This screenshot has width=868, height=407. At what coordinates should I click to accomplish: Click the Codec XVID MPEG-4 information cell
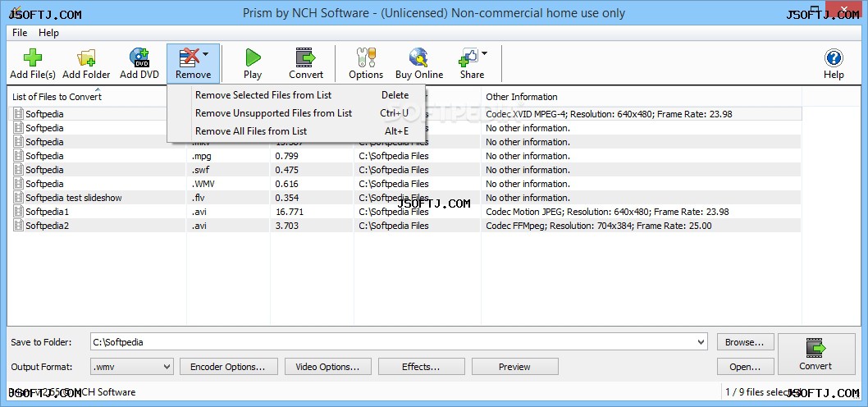pyautogui.click(x=609, y=114)
